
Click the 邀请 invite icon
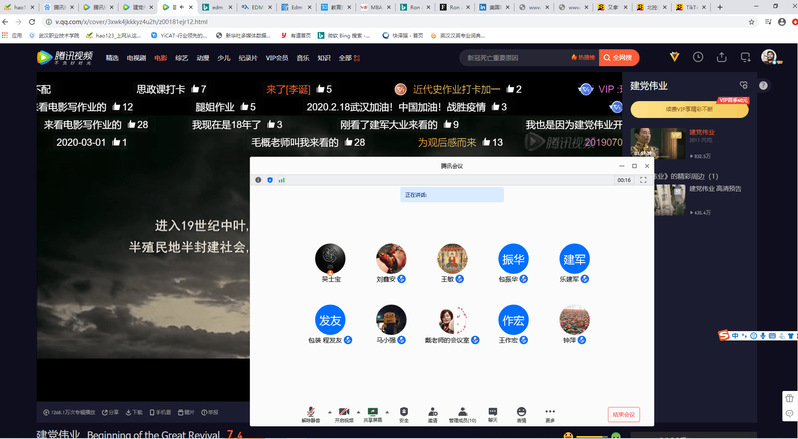pos(433,412)
